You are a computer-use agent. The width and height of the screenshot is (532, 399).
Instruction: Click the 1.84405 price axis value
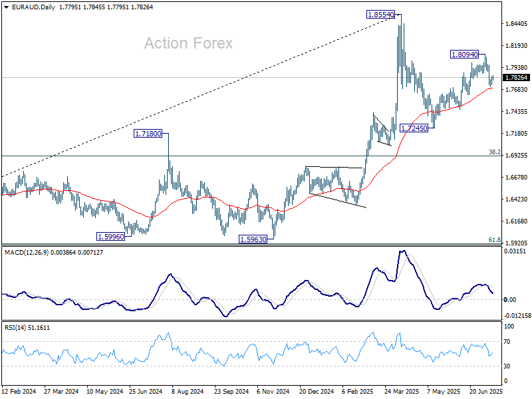517,24
